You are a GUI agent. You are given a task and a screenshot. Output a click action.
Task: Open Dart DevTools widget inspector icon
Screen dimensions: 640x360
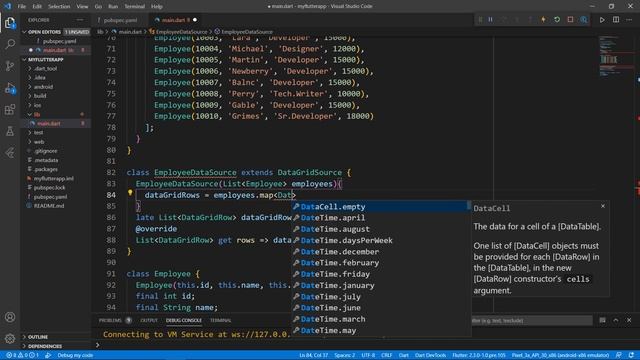click(x=584, y=20)
